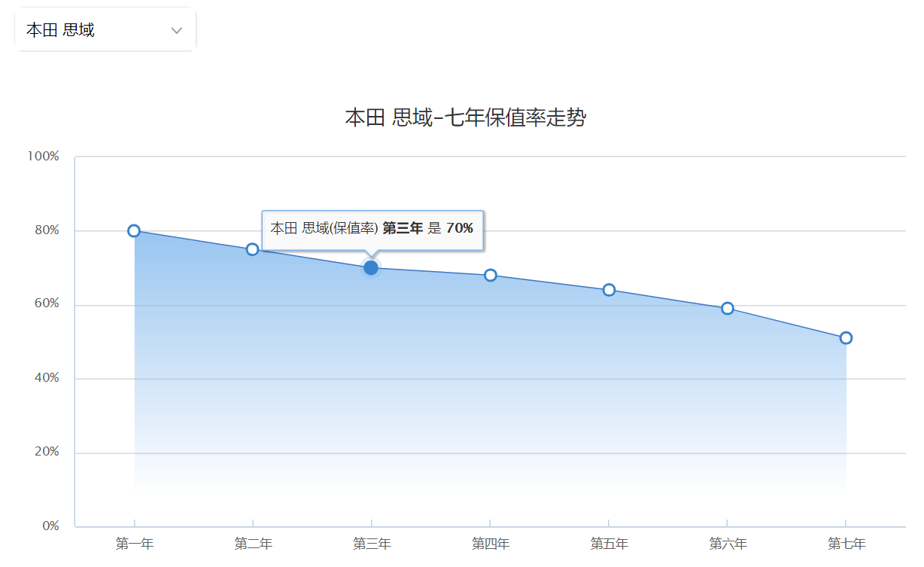Screen dimensions: 924x567
Task: Click the highlighted 第三年 data point
Action: (371, 267)
